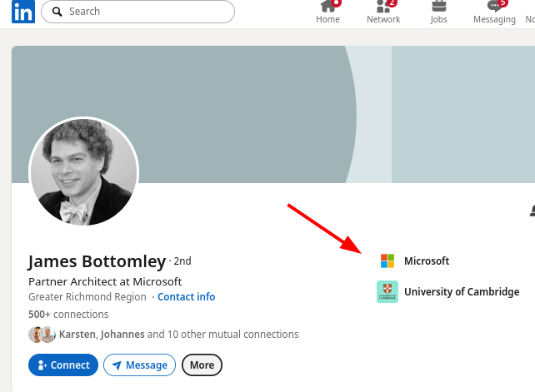Click the name James Bottomley
Image resolution: width=535 pixels, height=392 pixels.
(97, 262)
